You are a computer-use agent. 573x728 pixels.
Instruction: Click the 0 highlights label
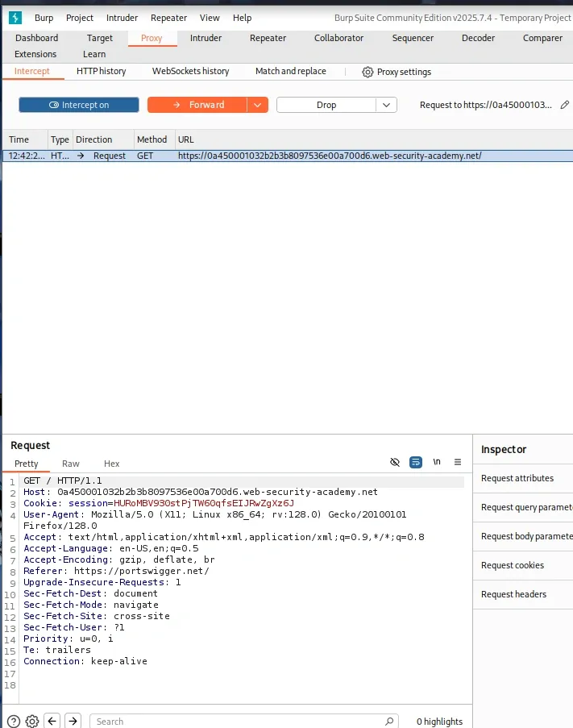coord(439,722)
